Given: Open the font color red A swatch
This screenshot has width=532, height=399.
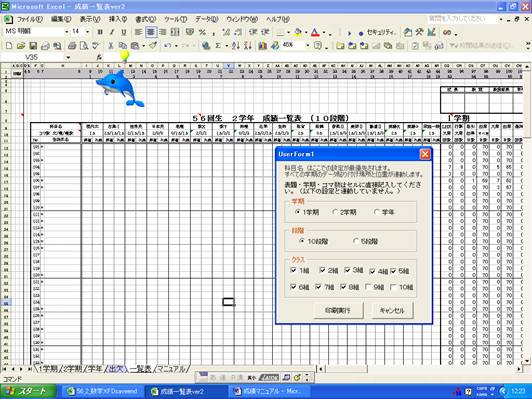Looking at the screenshot, I should pos(315,32).
